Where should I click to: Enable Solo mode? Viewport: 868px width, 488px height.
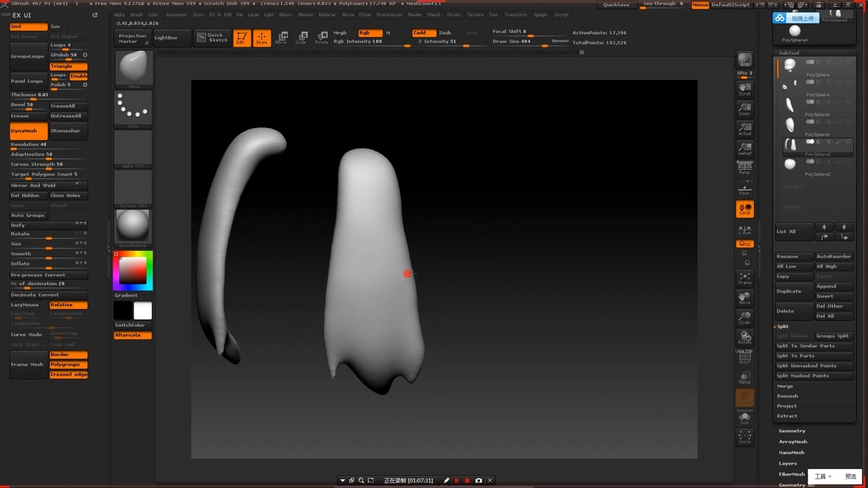point(745,419)
